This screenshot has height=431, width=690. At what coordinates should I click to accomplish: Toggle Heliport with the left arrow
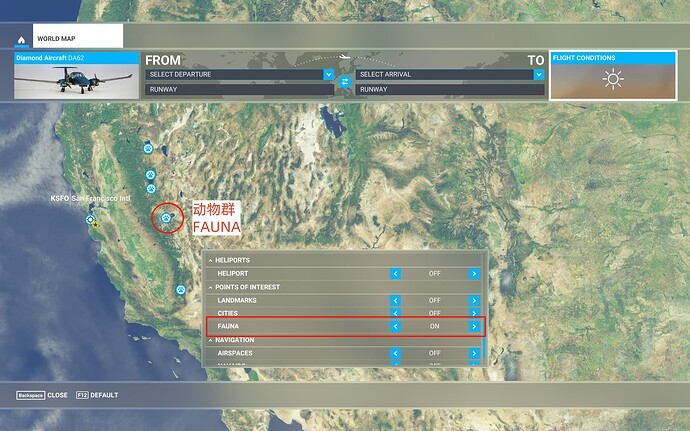395,273
